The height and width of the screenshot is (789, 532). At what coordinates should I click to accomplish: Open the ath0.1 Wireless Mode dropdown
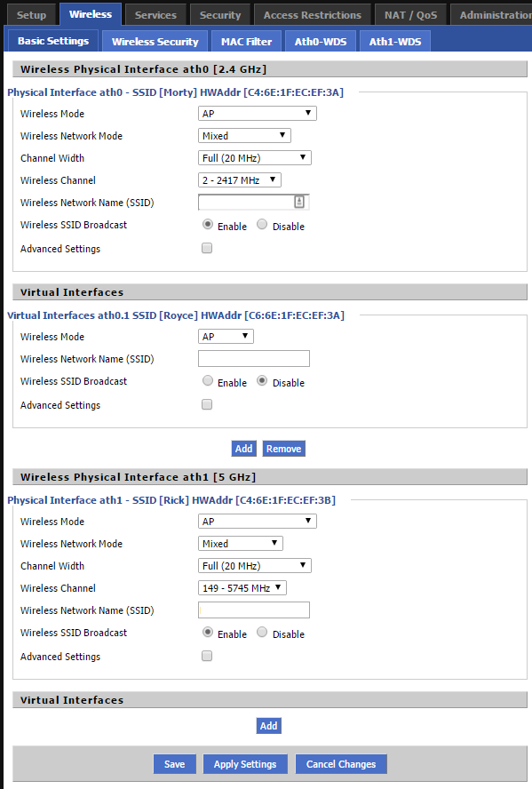click(225, 336)
